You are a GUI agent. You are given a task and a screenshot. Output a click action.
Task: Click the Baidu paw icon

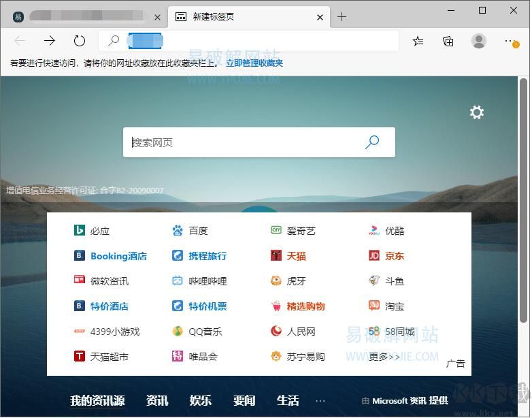pos(178,230)
